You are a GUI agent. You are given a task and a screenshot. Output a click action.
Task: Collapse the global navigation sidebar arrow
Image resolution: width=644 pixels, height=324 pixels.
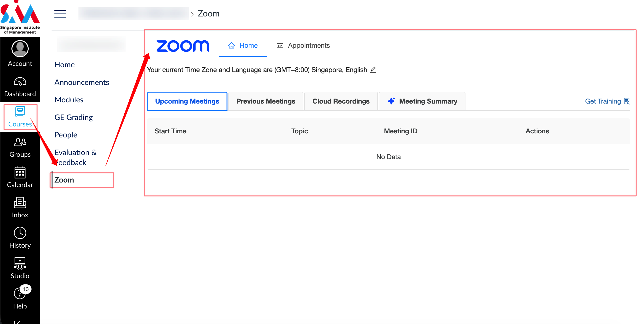(17, 322)
